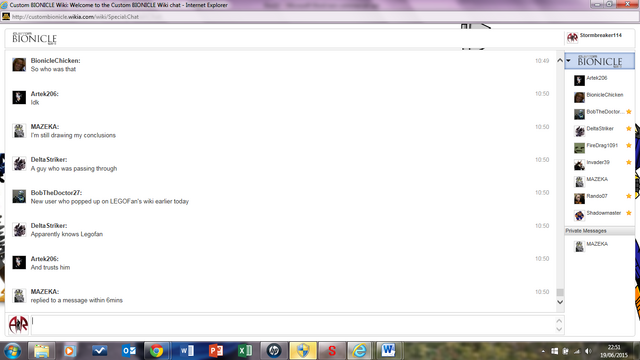Click the Stormbreaker114 avatar in the header
640x360 pixels.
pyautogui.click(x=572, y=38)
